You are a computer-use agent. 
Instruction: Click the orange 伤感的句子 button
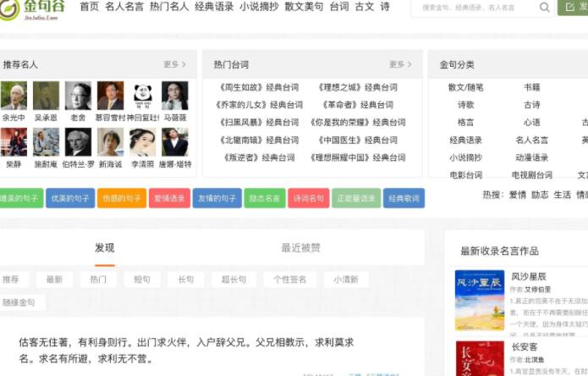tap(122, 198)
